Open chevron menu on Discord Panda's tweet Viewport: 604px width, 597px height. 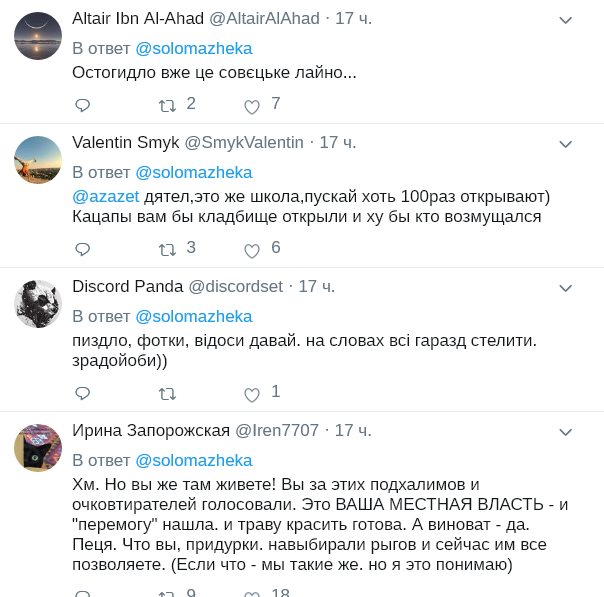[x=565, y=288]
